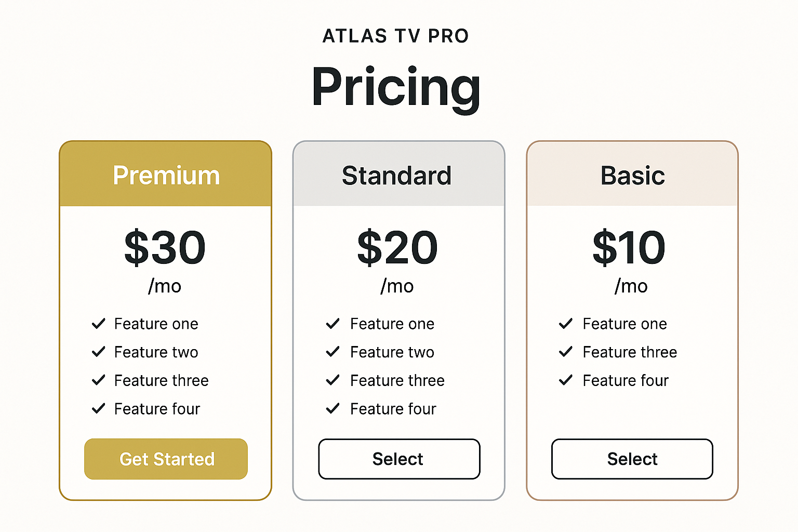798x532 pixels.
Task: Select the Premium plan header
Action: [x=166, y=174]
